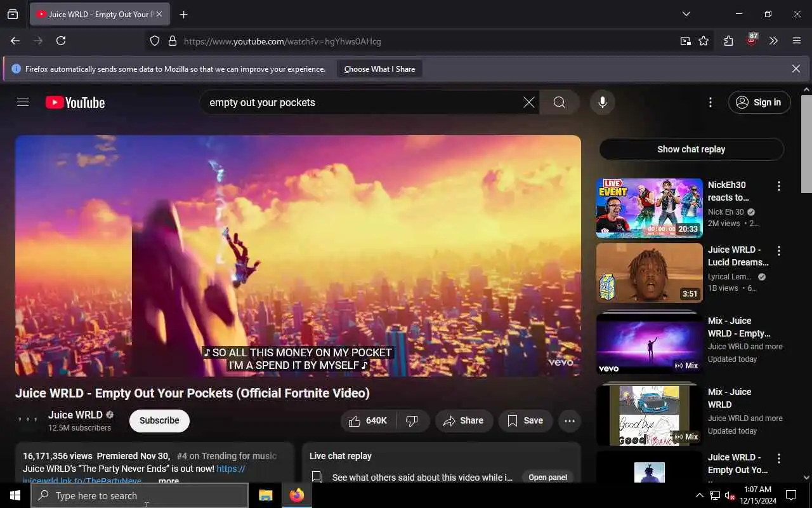This screenshot has width=812, height=508.
Task: Open the Good bye mix thumbnail
Action: 650,415
